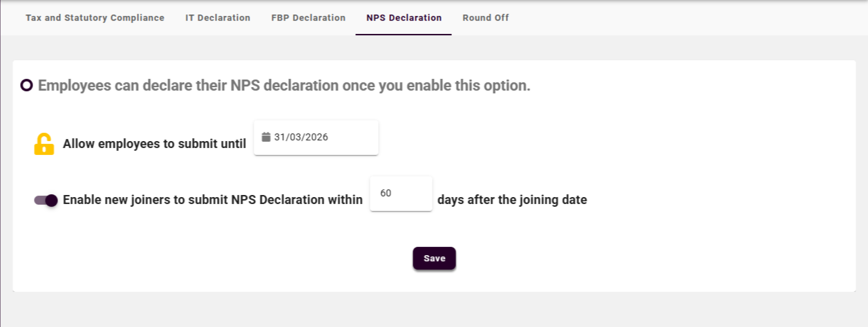Viewport: 868px width, 327px height.
Task: Click the yellow unlock padlock icon
Action: pos(44,144)
